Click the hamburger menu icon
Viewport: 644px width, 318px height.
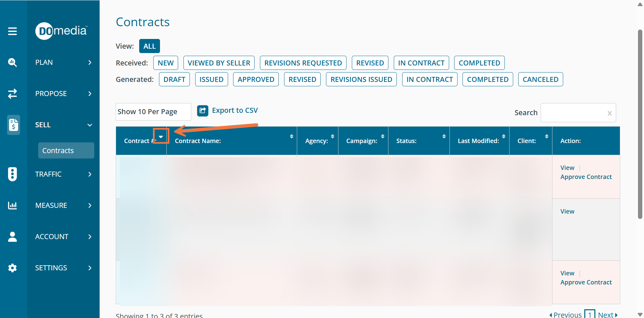click(x=12, y=31)
